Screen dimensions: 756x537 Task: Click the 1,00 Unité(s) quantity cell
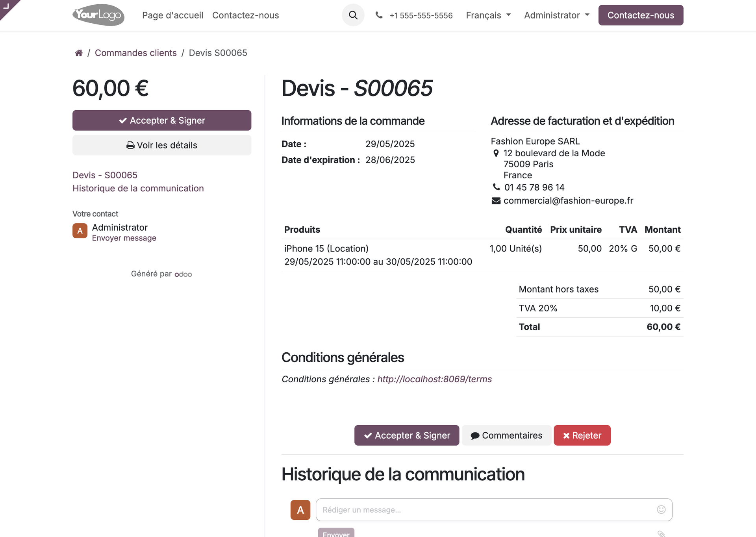point(515,248)
